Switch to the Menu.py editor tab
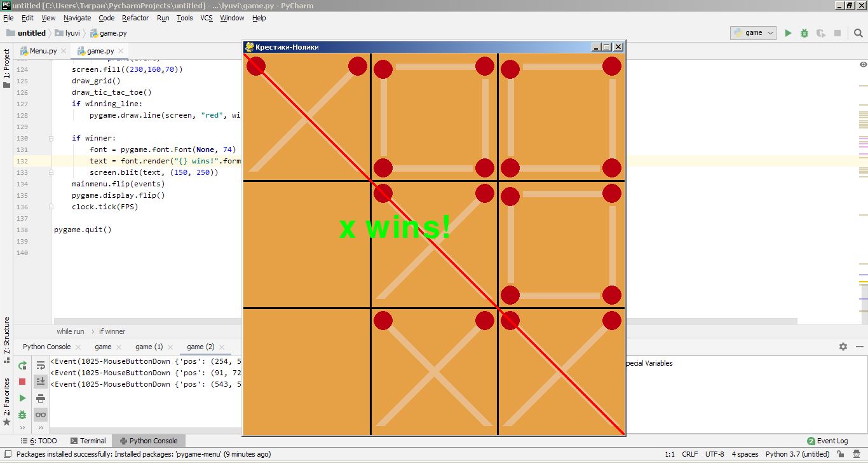The image size is (868, 463). 43,51
